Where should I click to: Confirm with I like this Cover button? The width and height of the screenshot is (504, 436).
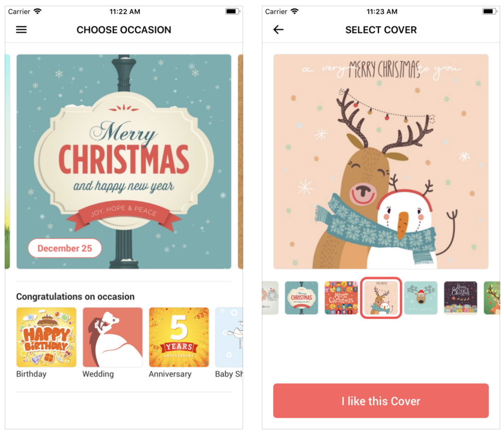(381, 401)
